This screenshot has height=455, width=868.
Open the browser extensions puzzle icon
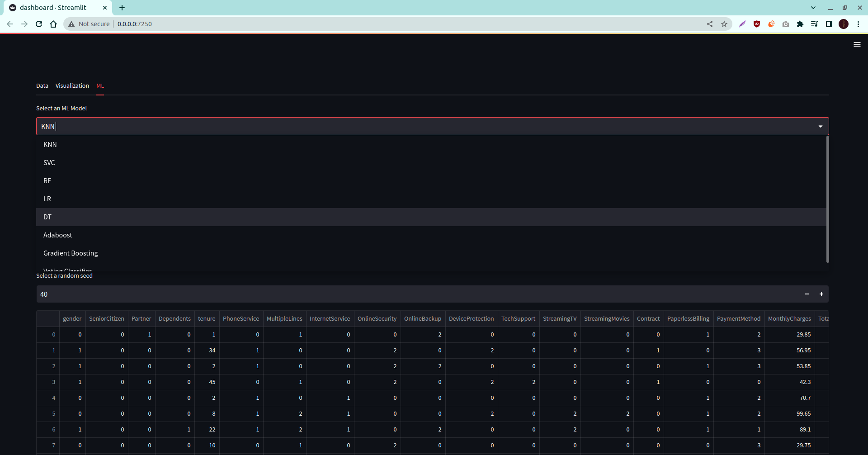[800, 24]
